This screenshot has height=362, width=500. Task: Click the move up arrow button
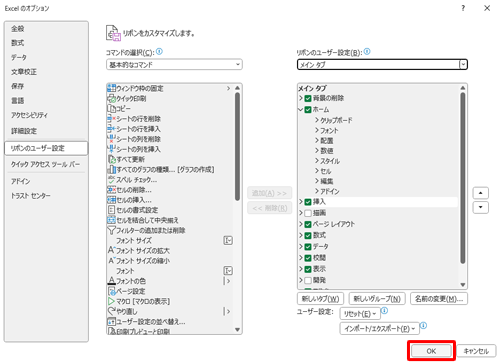[x=481, y=193]
